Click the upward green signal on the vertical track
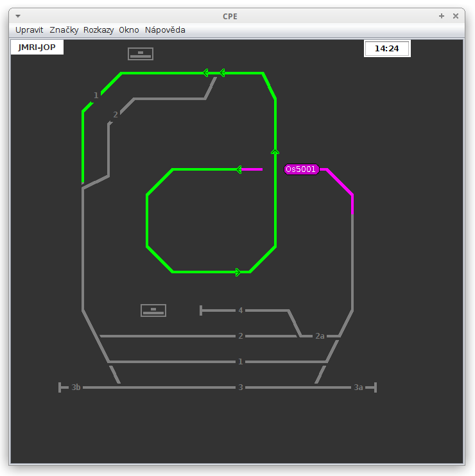Viewport: 475px width, 476px height. pos(275,152)
